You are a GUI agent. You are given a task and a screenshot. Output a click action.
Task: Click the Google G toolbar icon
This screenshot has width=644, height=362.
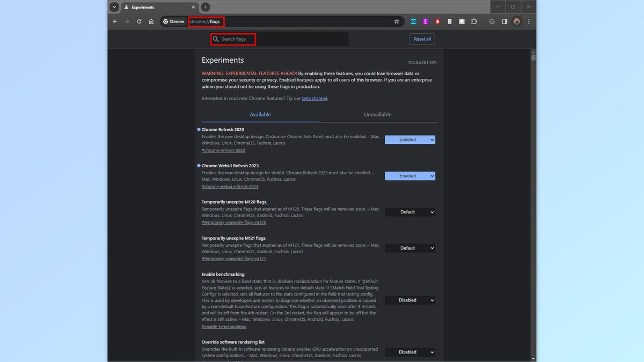(492, 21)
